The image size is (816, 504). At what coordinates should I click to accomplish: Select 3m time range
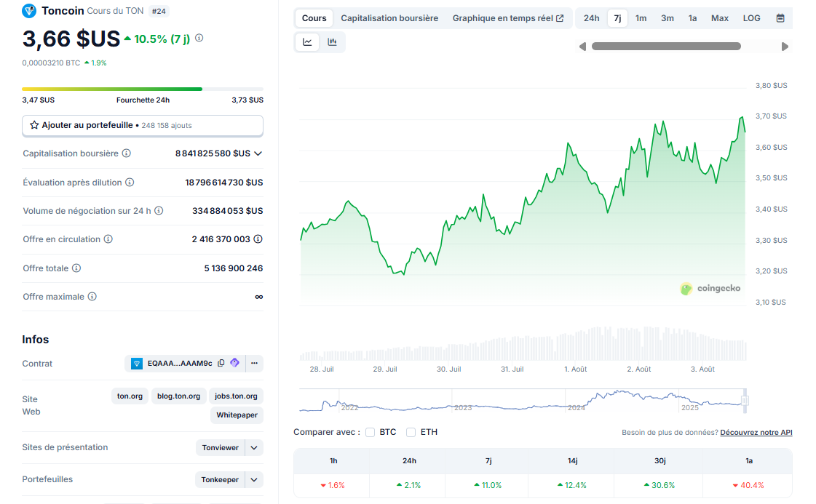pyautogui.click(x=668, y=18)
